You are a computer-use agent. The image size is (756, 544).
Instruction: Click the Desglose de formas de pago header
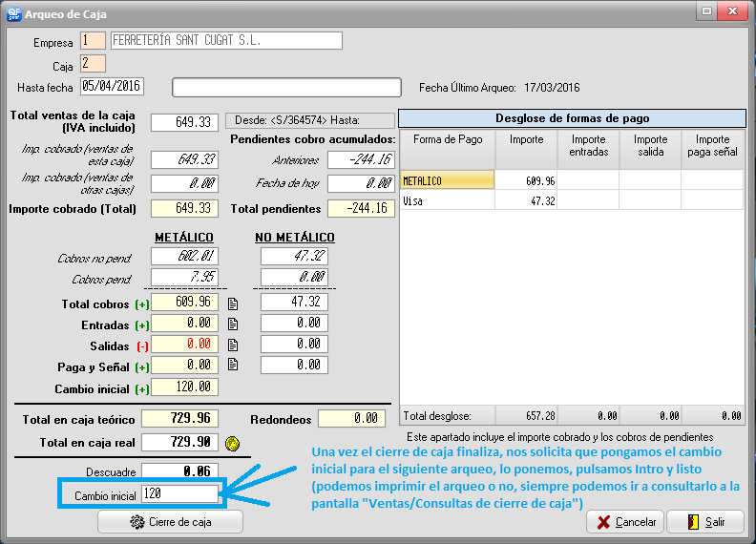pyautogui.click(x=573, y=118)
